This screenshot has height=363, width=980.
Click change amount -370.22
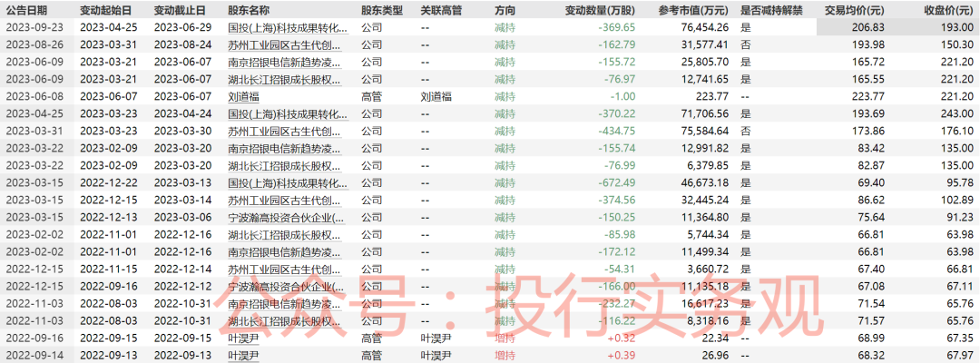coord(616,113)
